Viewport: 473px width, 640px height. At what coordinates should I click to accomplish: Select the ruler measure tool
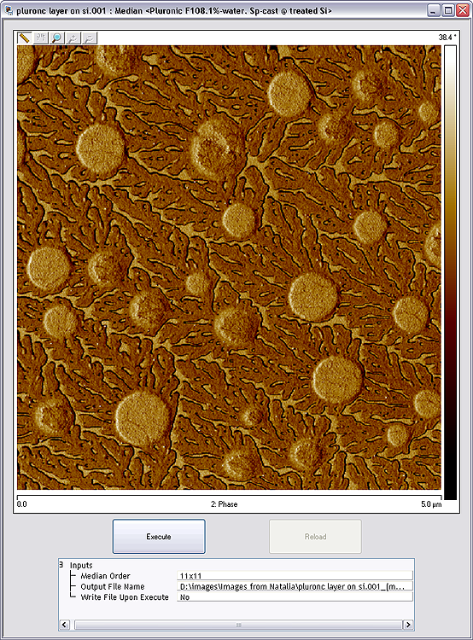[x=24, y=38]
